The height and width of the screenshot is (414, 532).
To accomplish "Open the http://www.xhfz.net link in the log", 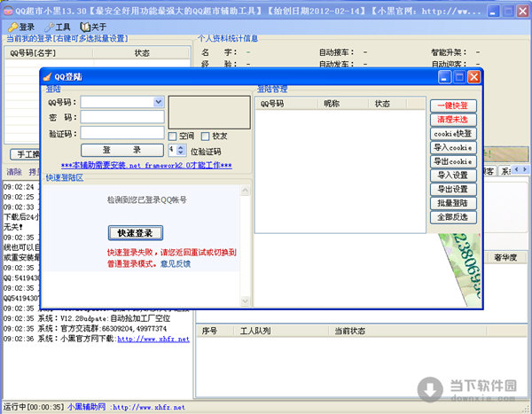I will (x=153, y=339).
